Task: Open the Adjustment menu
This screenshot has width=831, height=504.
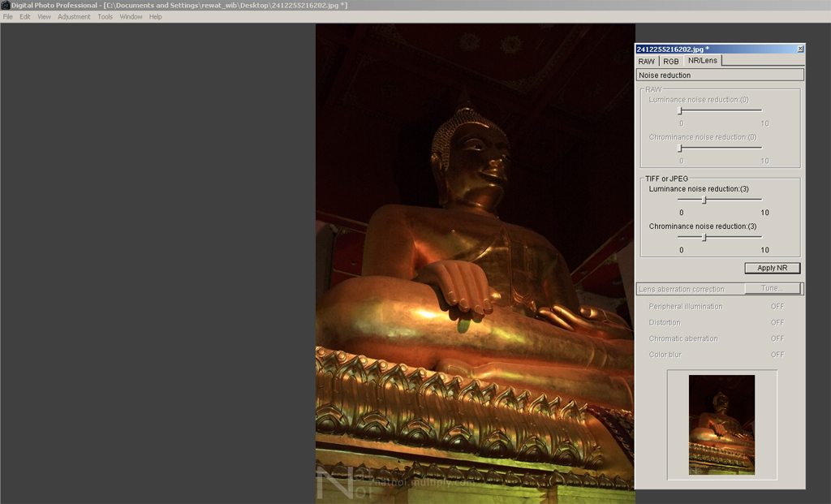Action: point(74,17)
